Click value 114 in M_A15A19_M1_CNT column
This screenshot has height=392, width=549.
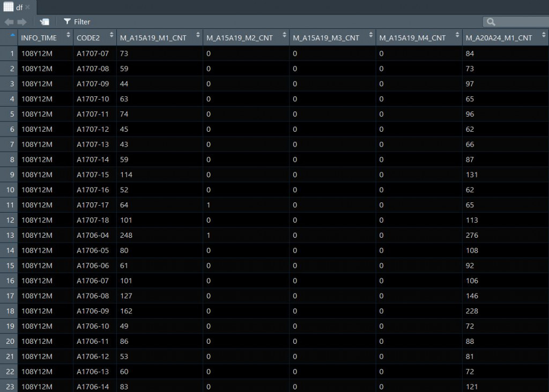pyautogui.click(x=126, y=175)
